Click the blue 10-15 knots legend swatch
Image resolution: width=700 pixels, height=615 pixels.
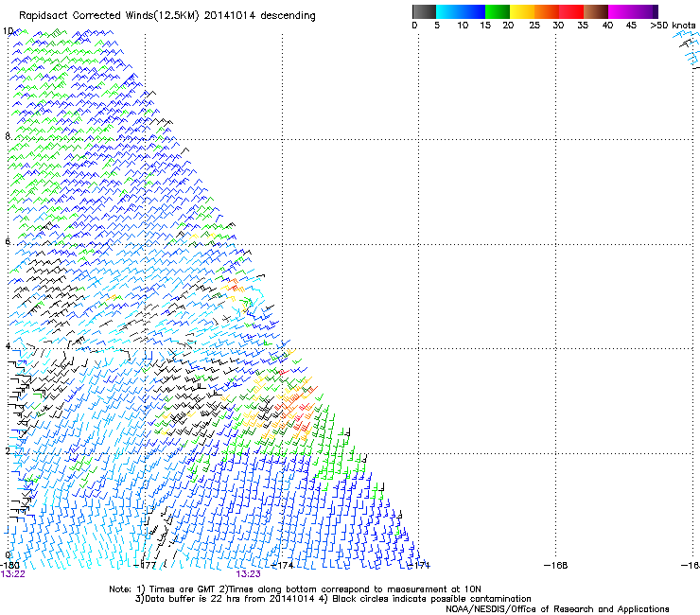coord(473,11)
